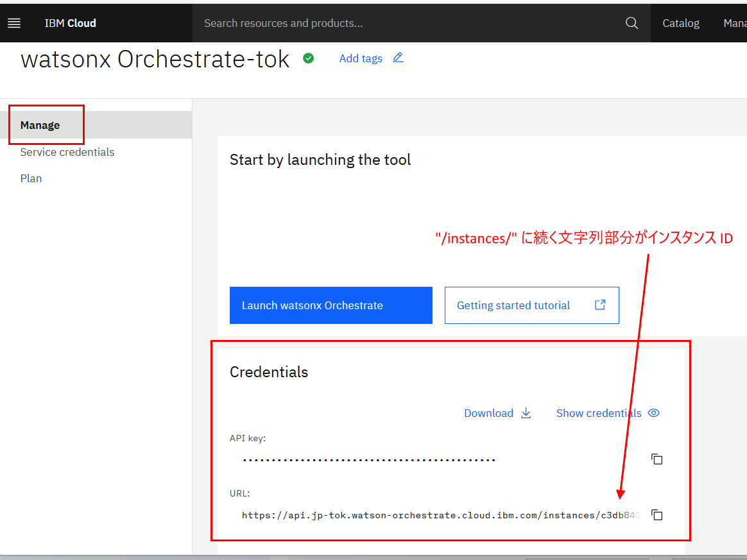Open the Getting started tutorial
Image resolution: width=747 pixels, height=560 pixels.
click(x=531, y=305)
